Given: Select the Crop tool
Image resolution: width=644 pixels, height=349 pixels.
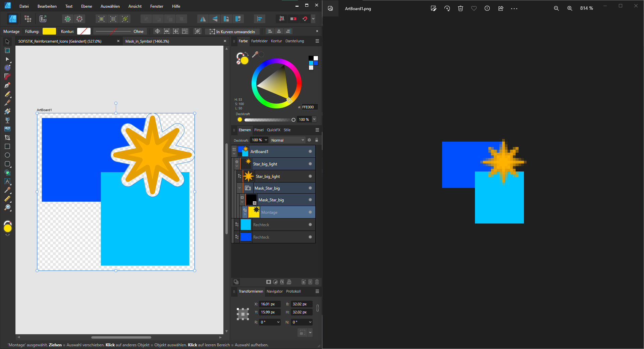Looking at the screenshot, I should coord(7,138).
